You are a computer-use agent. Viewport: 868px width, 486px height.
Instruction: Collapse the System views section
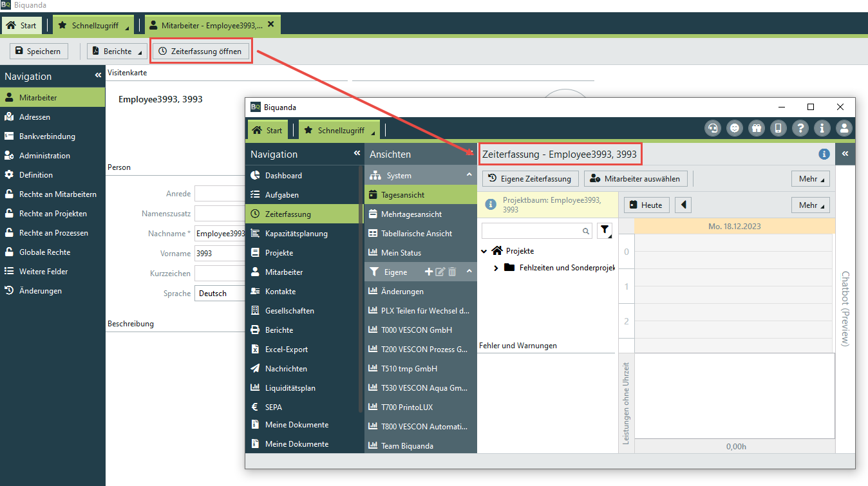[x=469, y=175]
